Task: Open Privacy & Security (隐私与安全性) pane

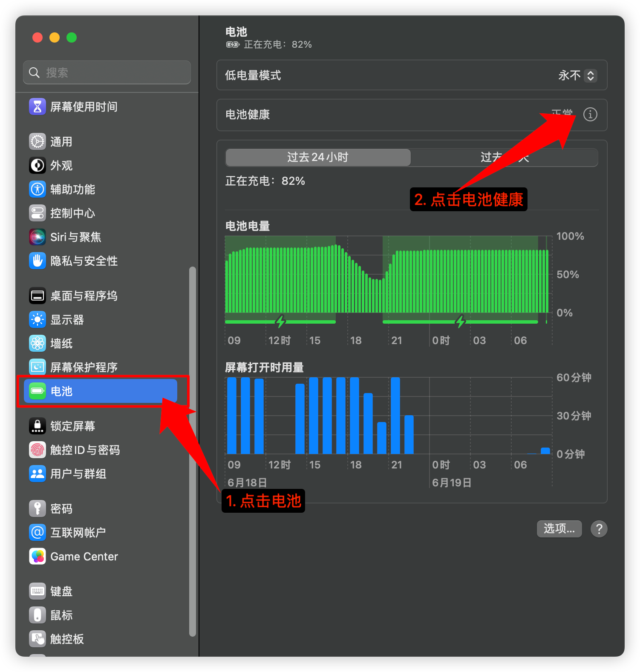Action: [x=84, y=261]
